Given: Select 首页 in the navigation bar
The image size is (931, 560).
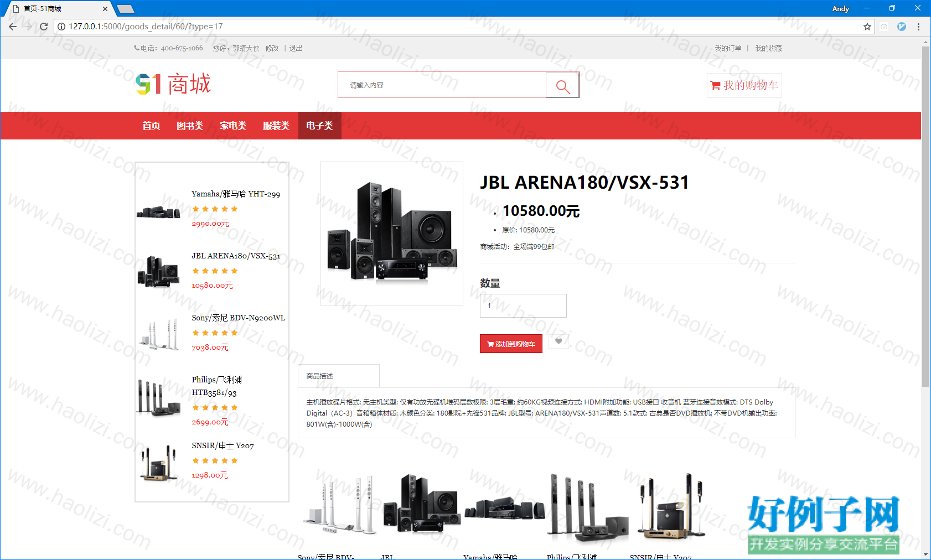Looking at the screenshot, I should (151, 126).
